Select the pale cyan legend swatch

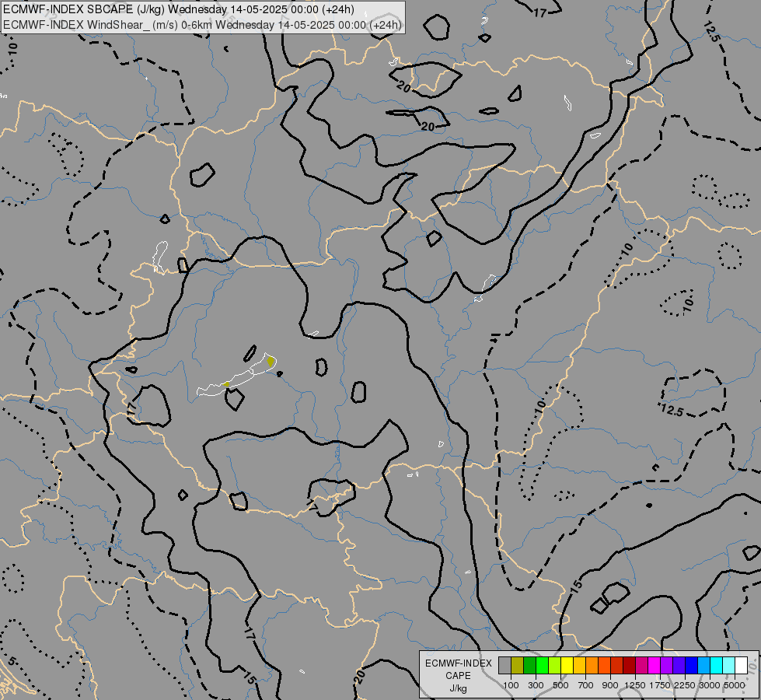click(728, 666)
